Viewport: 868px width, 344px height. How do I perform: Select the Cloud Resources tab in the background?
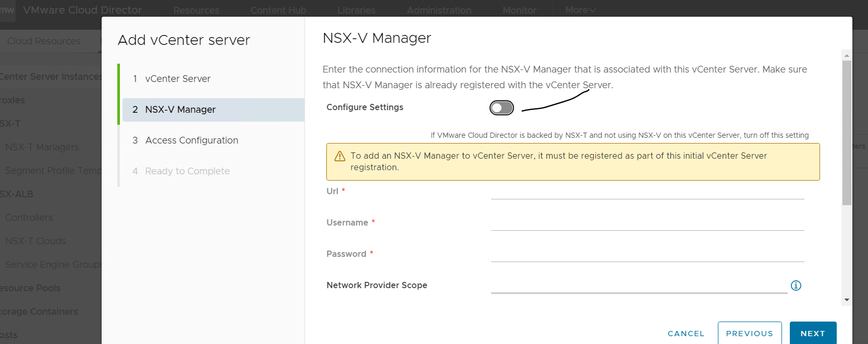point(44,41)
